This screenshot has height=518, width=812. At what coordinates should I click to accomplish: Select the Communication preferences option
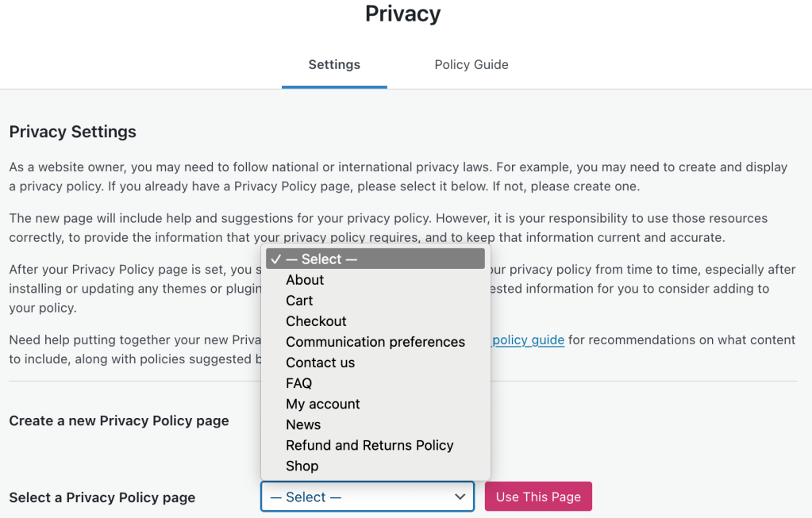pyautogui.click(x=375, y=342)
